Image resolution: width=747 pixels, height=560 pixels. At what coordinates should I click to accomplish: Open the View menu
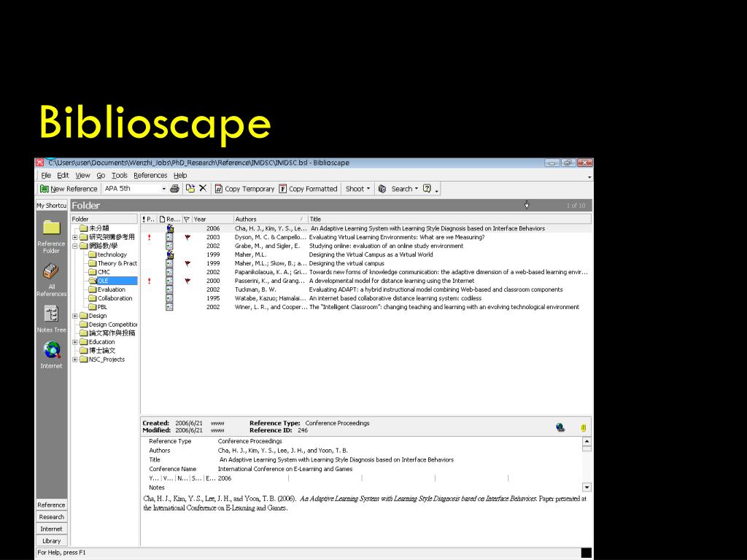(x=82, y=175)
